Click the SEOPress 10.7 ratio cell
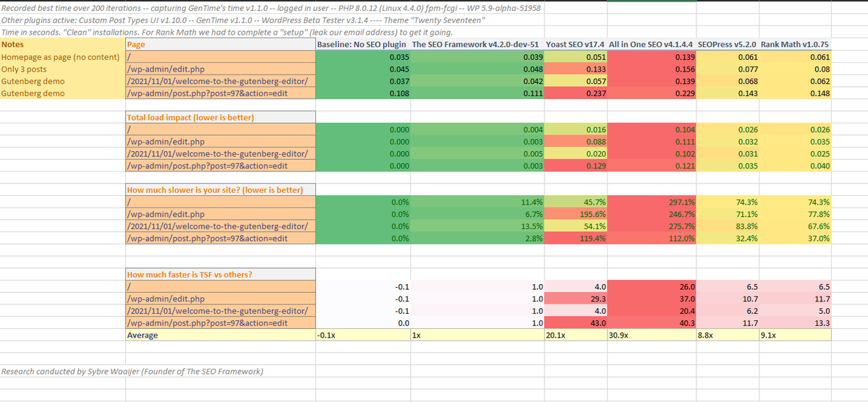868x402 pixels. click(x=728, y=299)
